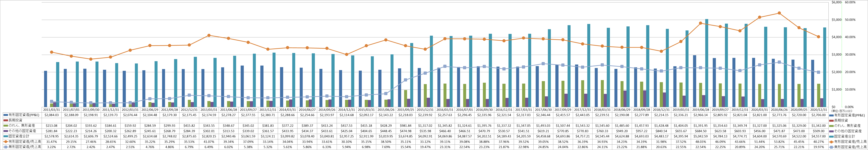Select the 2019/06/28 date column header
Image resolution: width=868 pixels, height=150 pixels.
point(701,109)
